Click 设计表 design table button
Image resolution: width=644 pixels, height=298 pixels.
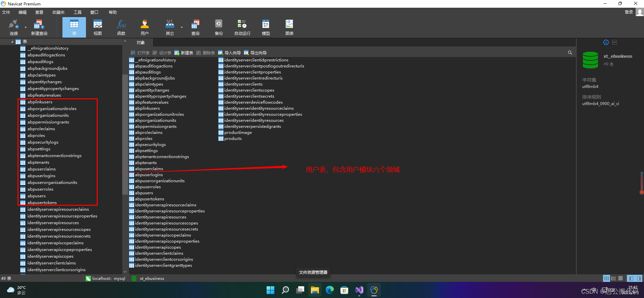162,53
